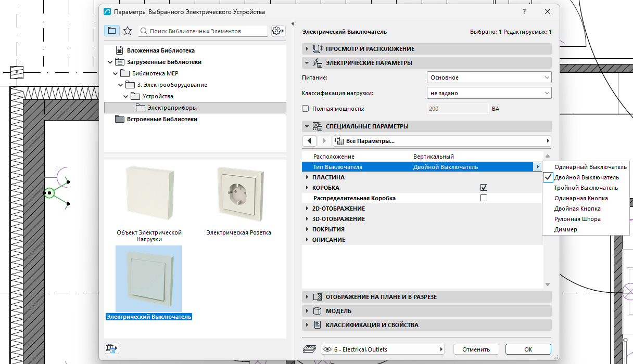Viewport: 633px width, 364px height.
Task: Open the help question mark button
Action: (523, 11)
